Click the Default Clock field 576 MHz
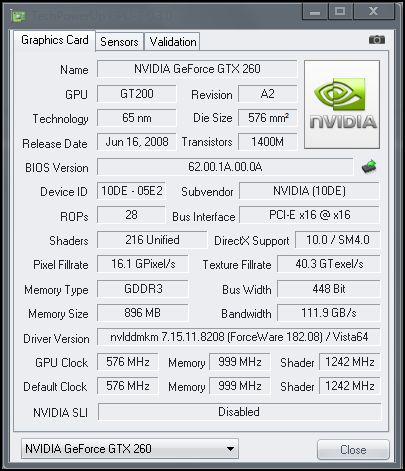This screenshot has height=471, width=405. 128,386
